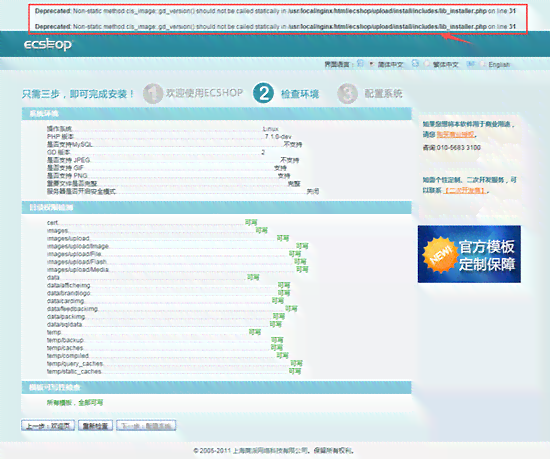Click the first Deprecated warning line
Image resolution: width=550 pixels, height=459 pixels.
pyautogui.click(x=275, y=11)
